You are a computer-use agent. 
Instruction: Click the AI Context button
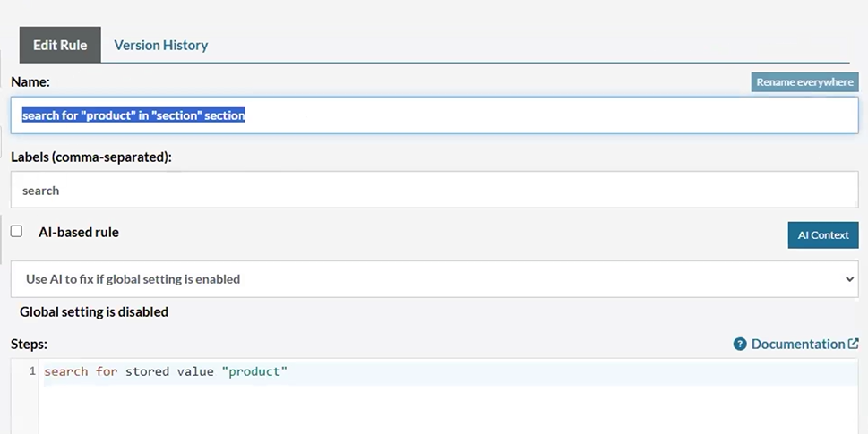click(822, 235)
